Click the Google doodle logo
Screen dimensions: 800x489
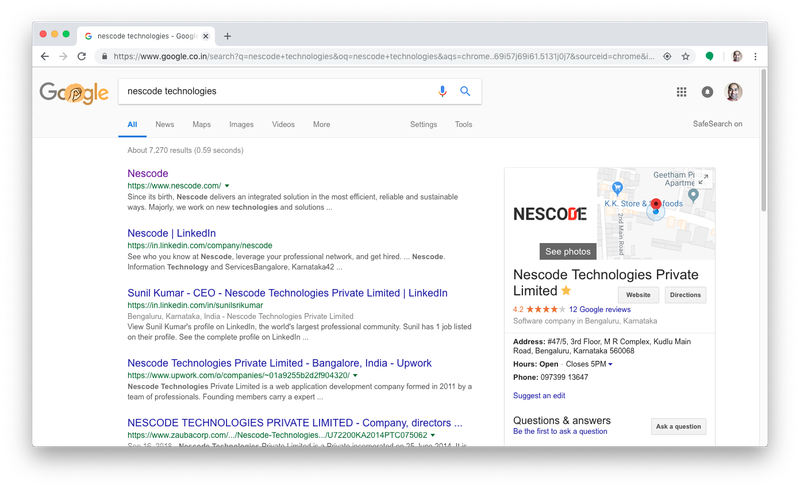[74, 93]
